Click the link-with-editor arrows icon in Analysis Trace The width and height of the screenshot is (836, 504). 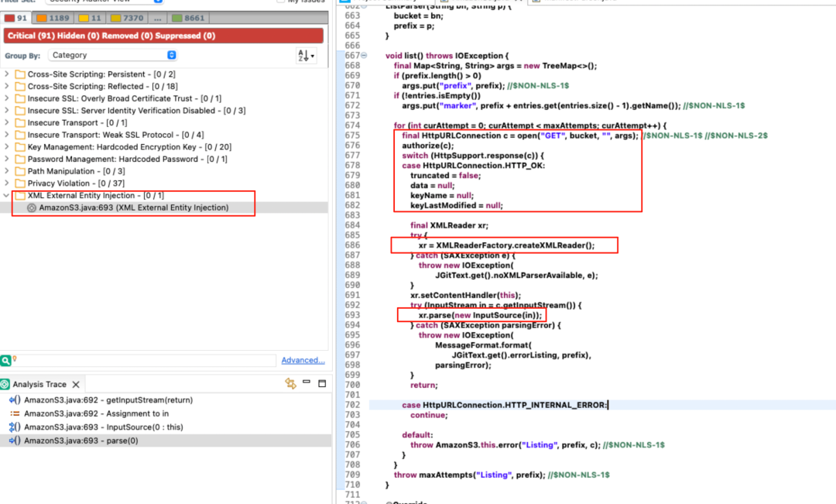290,383
